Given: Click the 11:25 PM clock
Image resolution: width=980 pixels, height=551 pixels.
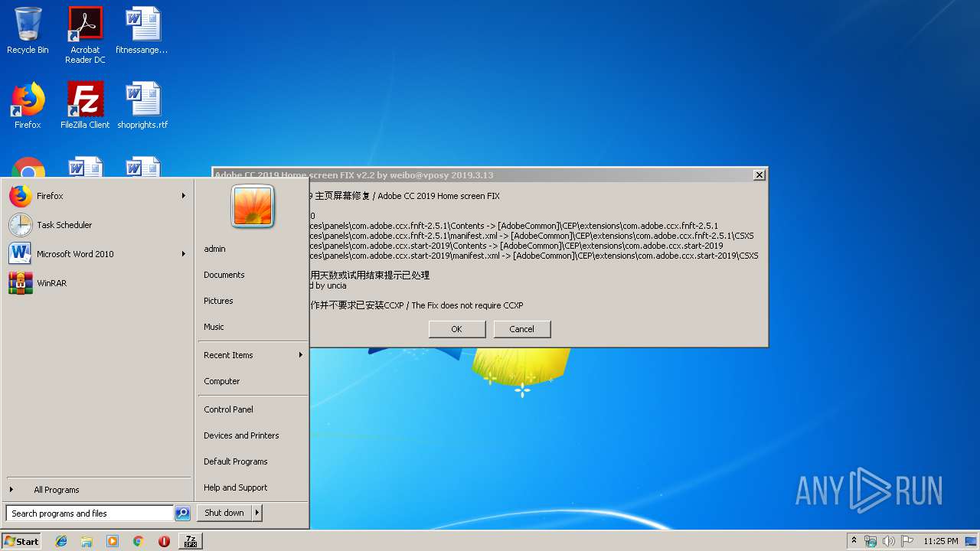Looking at the screenshot, I should pos(940,541).
